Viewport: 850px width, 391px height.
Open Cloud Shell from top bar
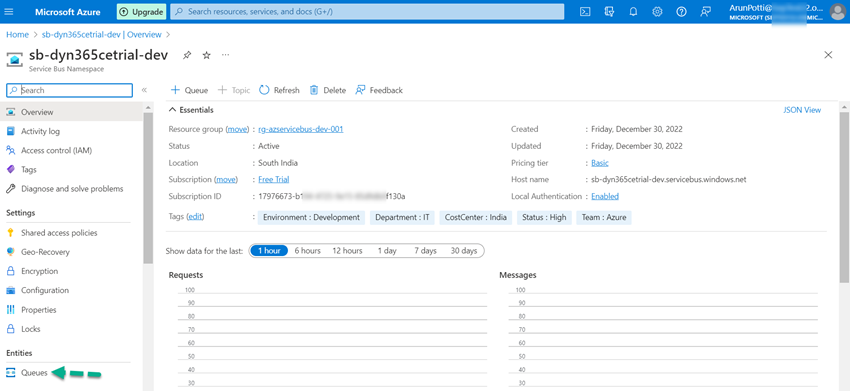pos(585,11)
